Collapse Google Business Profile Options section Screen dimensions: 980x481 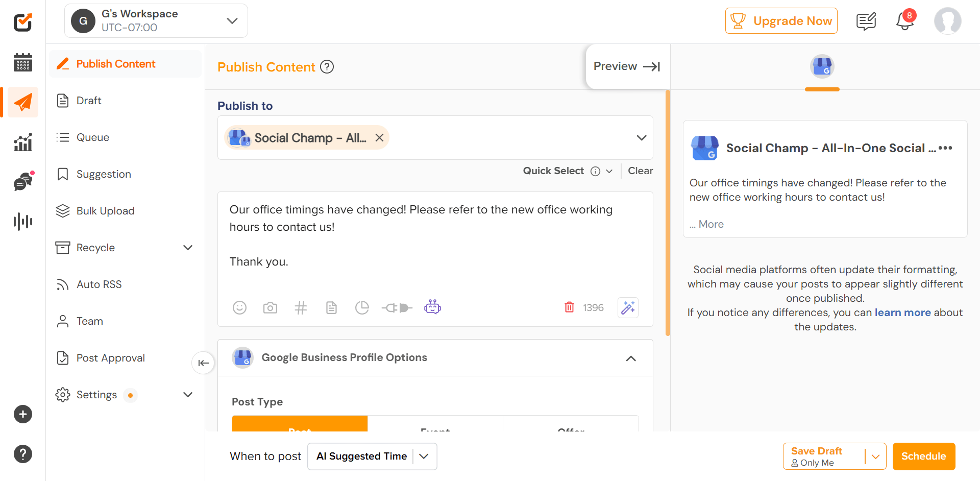coord(631,358)
